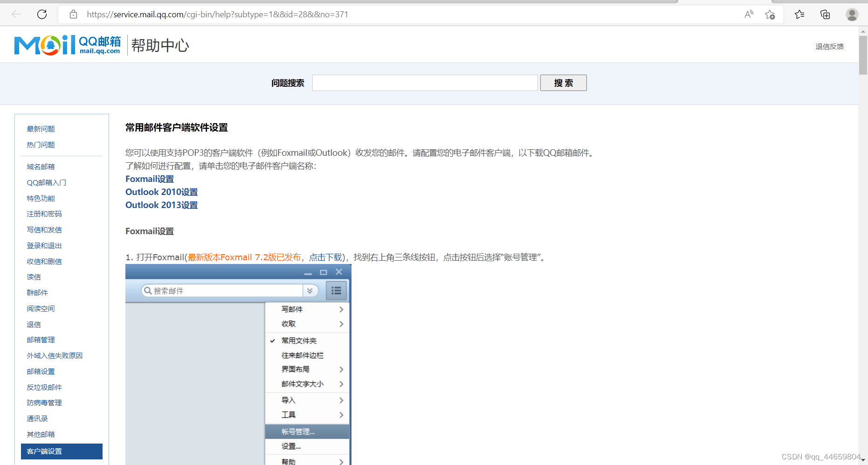Click 最新版本Foxmail 7.2版已发布 download link
Screen dimensions: 868x465
click(244, 257)
